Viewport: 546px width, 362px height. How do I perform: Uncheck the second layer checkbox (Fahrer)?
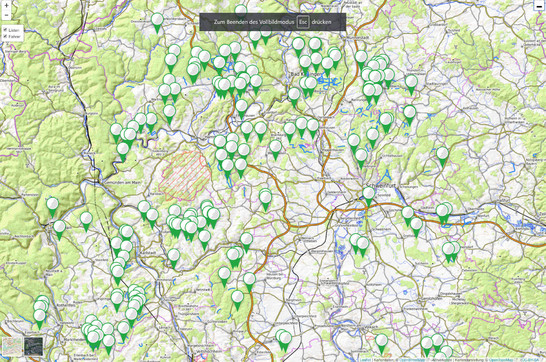click(5, 36)
